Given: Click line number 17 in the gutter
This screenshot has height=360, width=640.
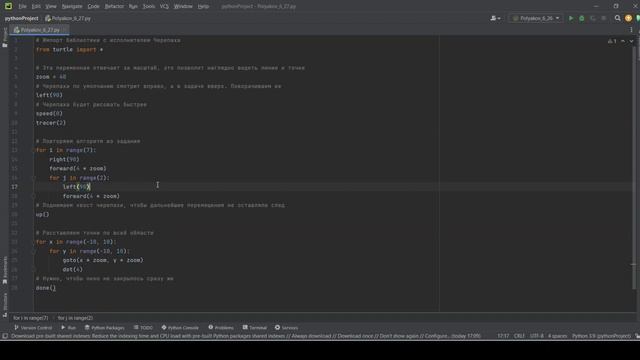Looking at the screenshot, I should pyautogui.click(x=14, y=187).
